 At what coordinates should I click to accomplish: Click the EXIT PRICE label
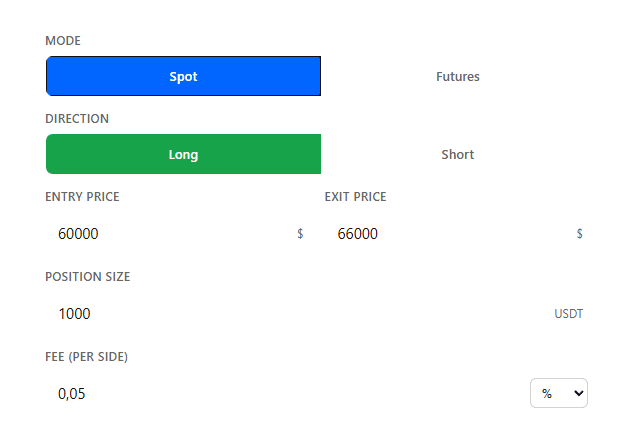356,197
